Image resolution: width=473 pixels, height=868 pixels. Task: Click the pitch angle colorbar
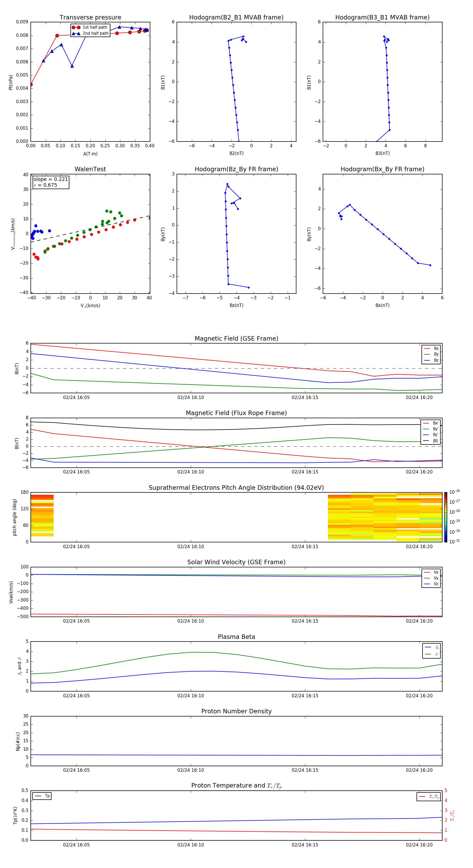(x=446, y=517)
